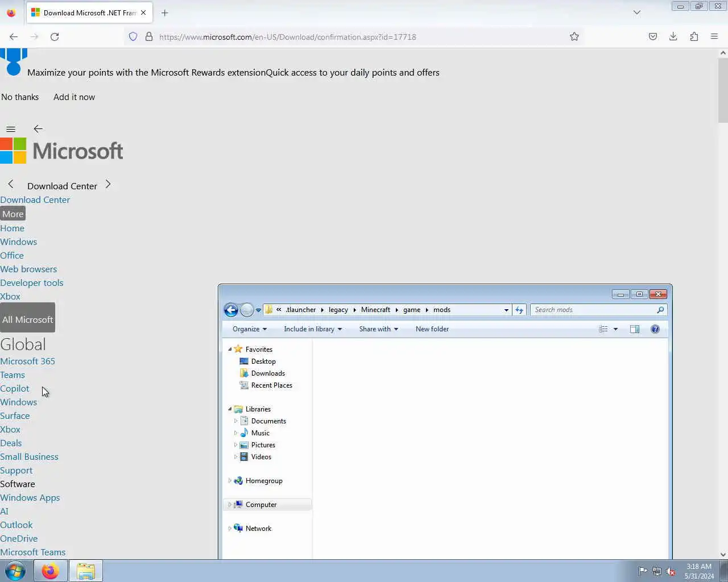Collapse the Libraries tree group
Image resolution: width=728 pixels, height=582 pixels.
[x=230, y=409]
